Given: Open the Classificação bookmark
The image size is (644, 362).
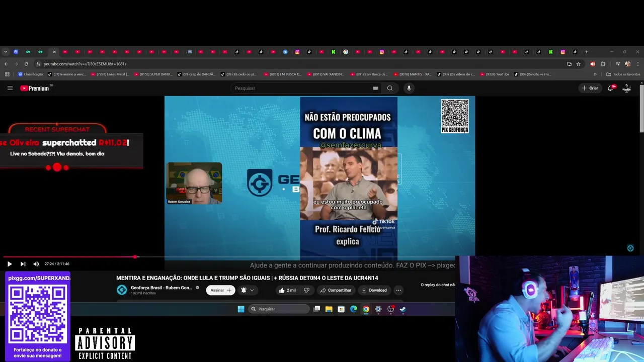Looking at the screenshot, I should [31, 74].
